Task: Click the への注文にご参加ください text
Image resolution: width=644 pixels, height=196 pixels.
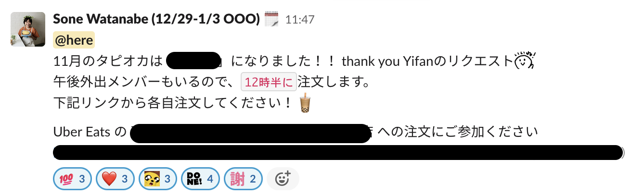Action: click(x=458, y=131)
